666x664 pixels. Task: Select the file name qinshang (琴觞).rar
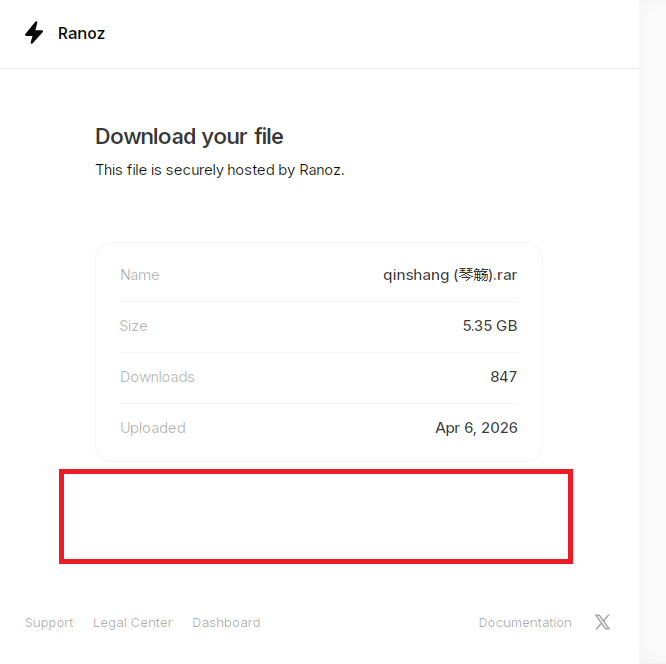point(450,275)
